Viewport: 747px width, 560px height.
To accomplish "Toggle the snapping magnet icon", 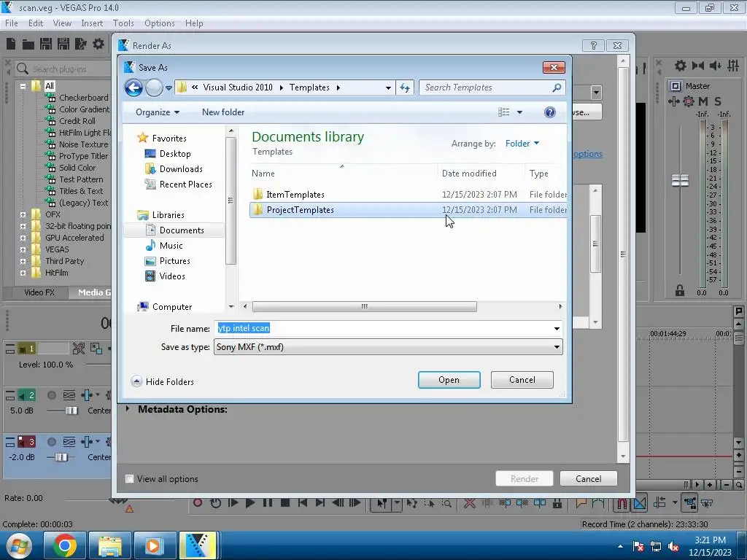I will 622,503.
